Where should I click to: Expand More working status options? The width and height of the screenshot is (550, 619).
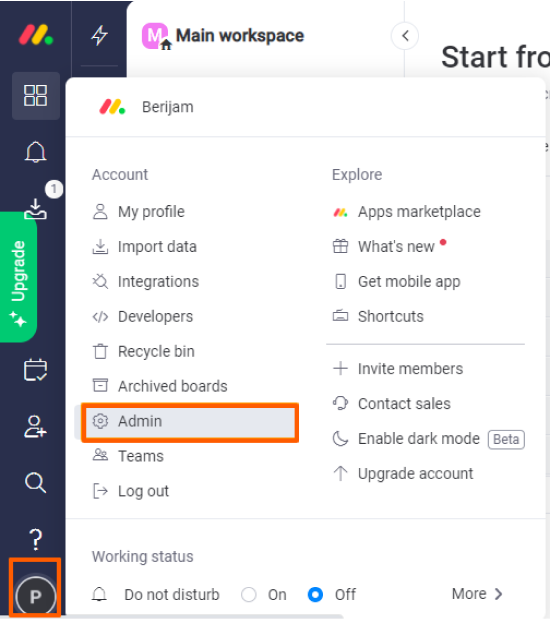[x=477, y=594]
